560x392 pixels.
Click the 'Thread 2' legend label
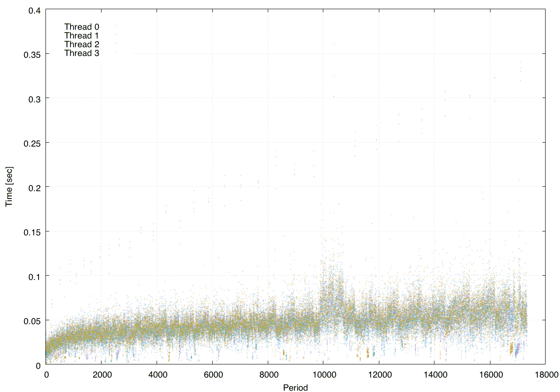tap(82, 44)
